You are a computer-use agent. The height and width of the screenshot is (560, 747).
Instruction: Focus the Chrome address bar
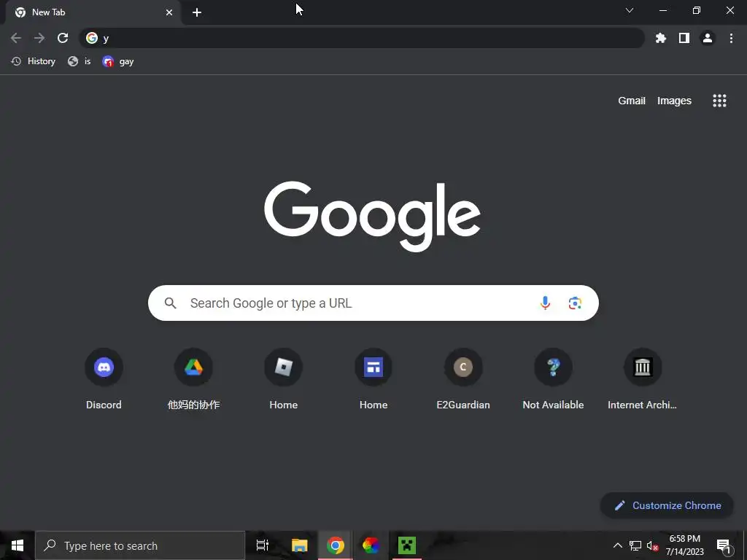click(x=362, y=38)
